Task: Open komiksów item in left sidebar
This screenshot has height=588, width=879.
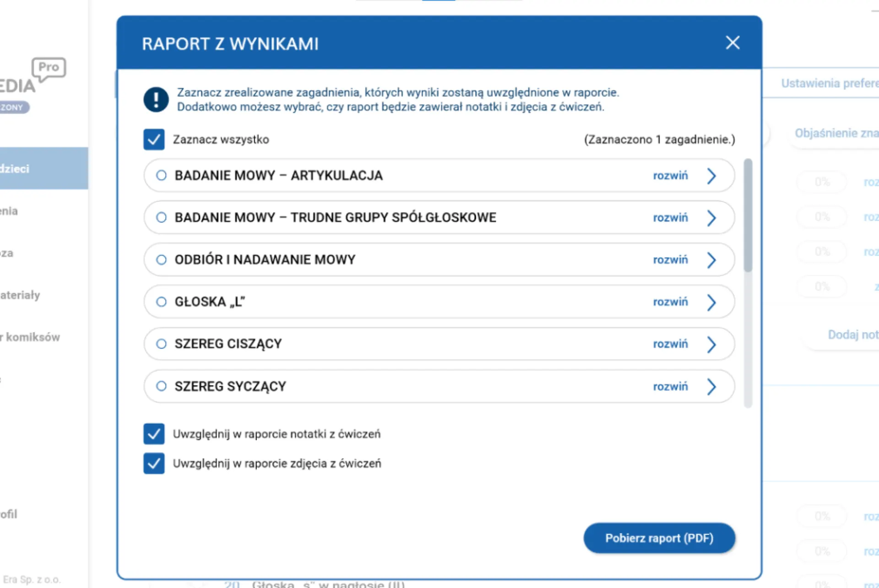Action: point(32,337)
